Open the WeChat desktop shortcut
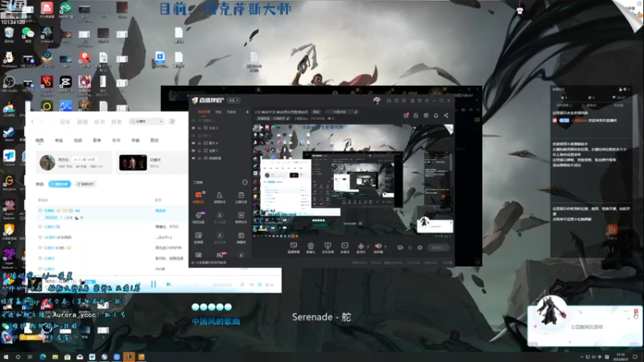 28,35
